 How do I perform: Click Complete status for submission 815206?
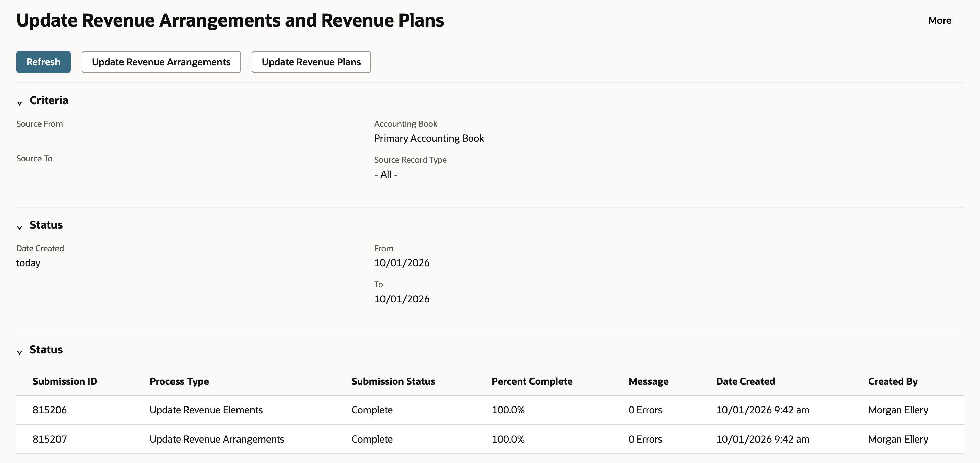coord(372,410)
